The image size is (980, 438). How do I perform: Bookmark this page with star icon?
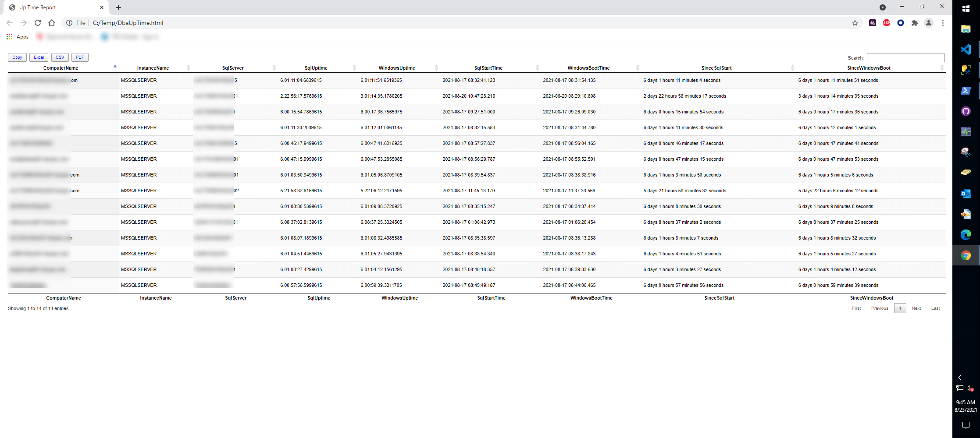[855, 23]
